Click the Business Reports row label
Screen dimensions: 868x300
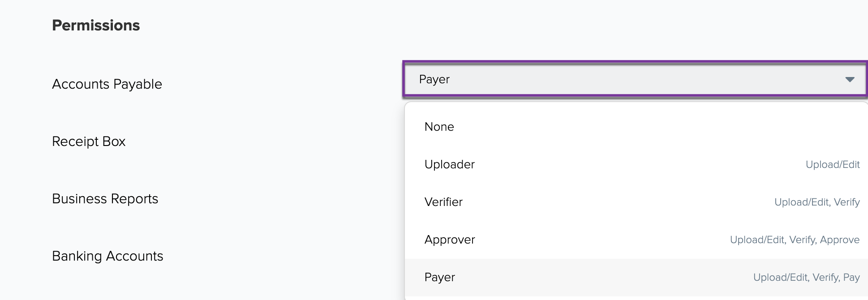(x=105, y=199)
